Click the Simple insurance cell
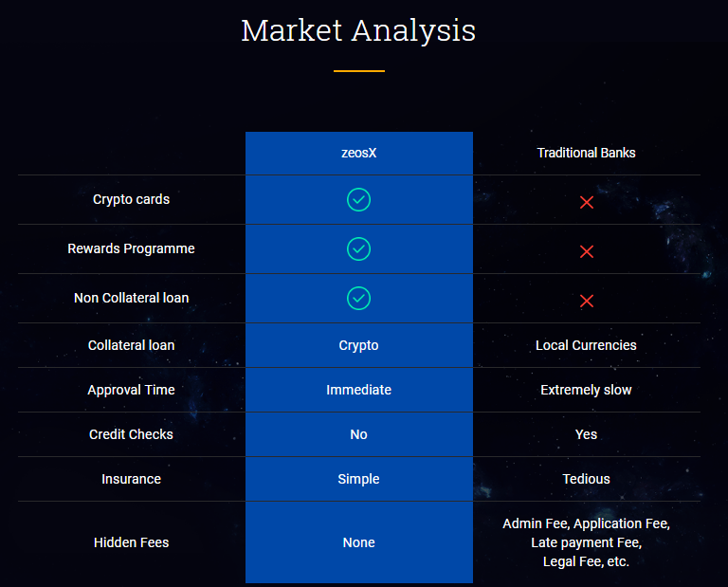 tap(358, 479)
